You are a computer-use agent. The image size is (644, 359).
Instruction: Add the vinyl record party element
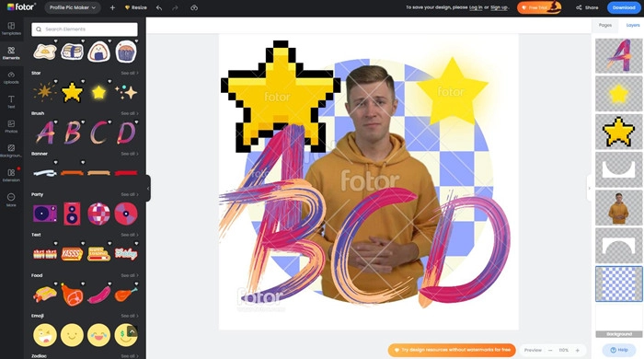(126, 214)
